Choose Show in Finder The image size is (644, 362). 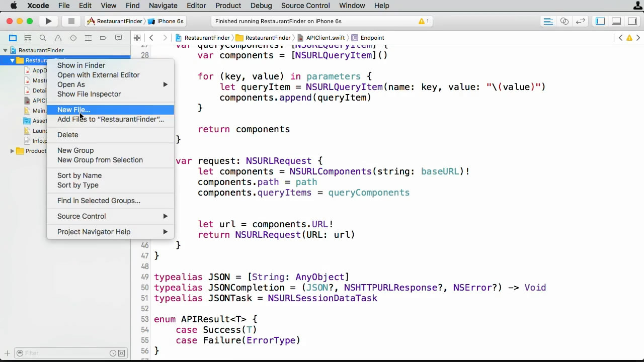(x=110, y=65)
